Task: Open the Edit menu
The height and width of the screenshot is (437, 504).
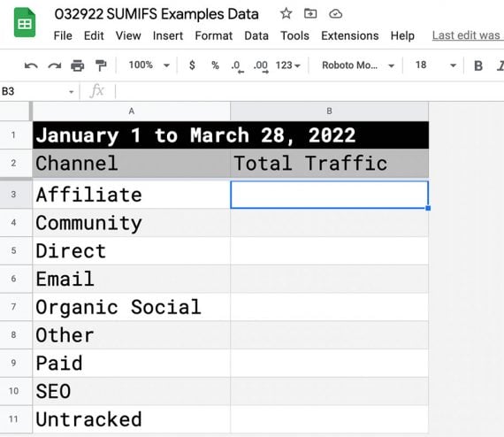Action: 94,35
